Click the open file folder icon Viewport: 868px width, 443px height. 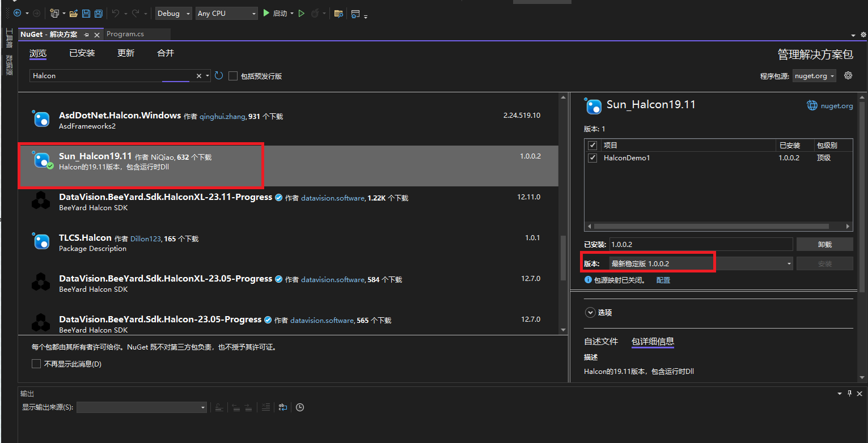73,13
